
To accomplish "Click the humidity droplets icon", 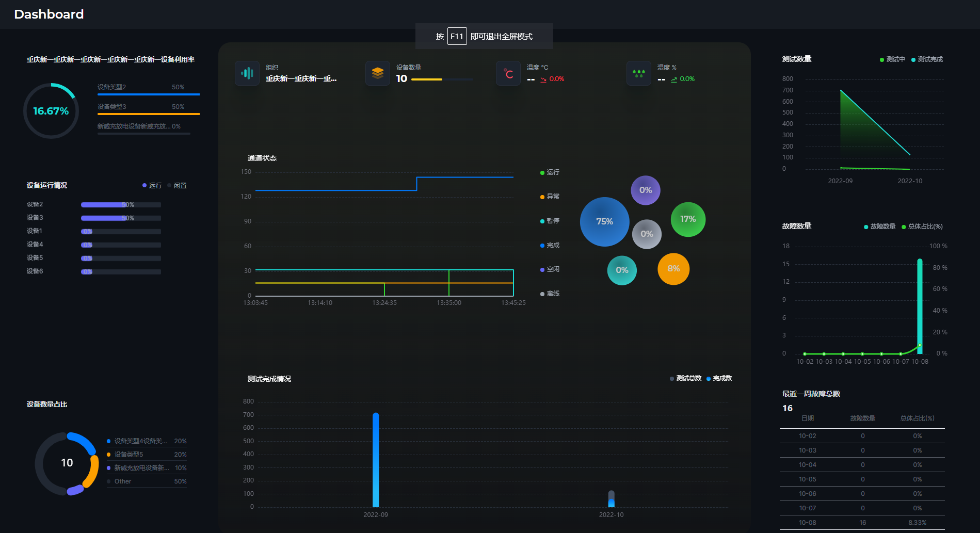I will click(x=639, y=73).
